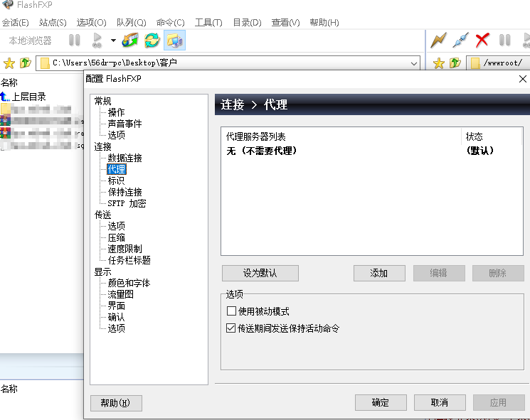Click the 取消 button

click(440, 402)
